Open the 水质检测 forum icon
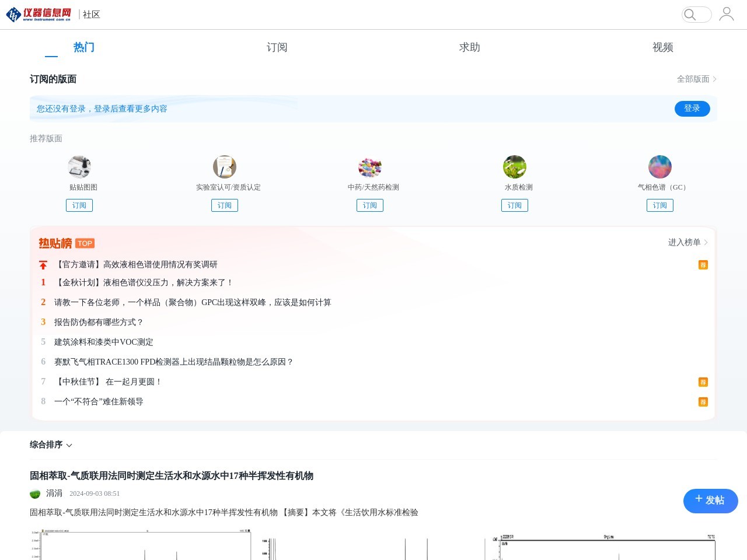This screenshot has height=560, width=747. click(x=515, y=167)
